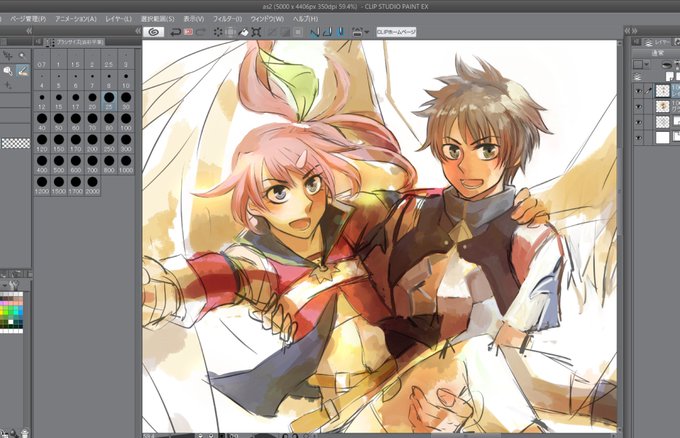The height and width of the screenshot is (438, 680).
Task: Select brush size 1000 preset
Action: click(x=126, y=164)
